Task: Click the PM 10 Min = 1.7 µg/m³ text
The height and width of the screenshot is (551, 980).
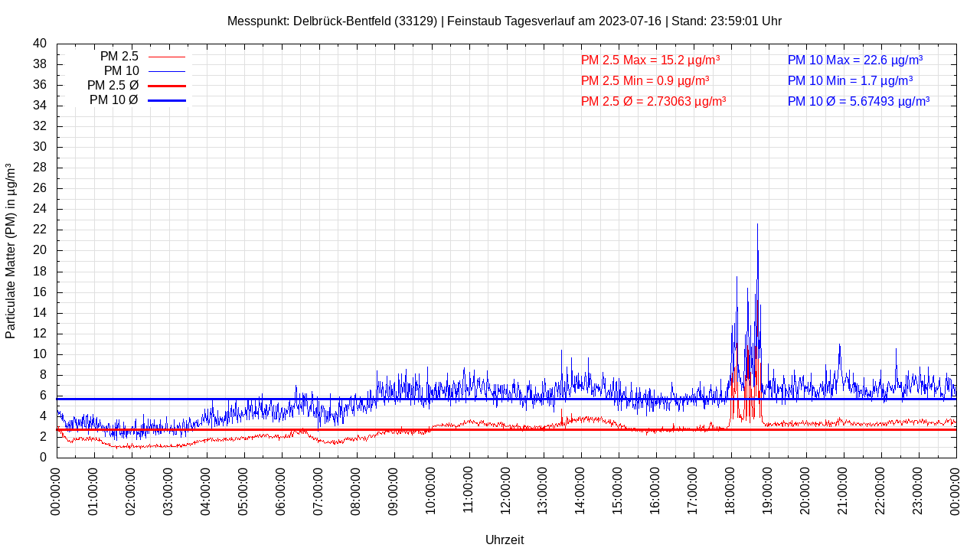Action: click(850, 80)
